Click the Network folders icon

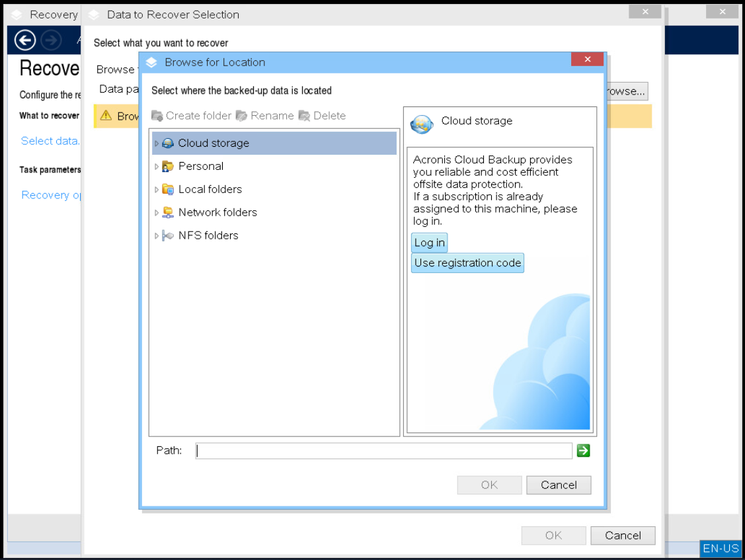point(168,212)
